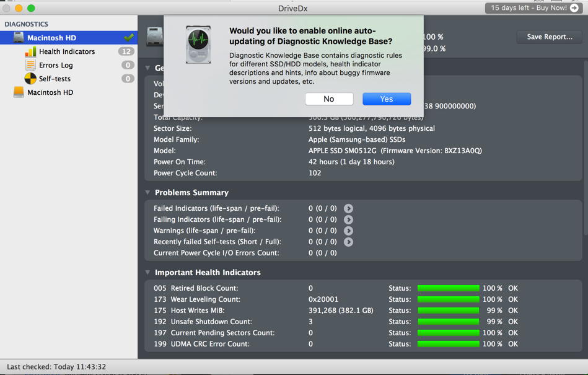588x375 pixels.
Task: Click the Power On Time value 42 hours
Action: click(351, 162)
